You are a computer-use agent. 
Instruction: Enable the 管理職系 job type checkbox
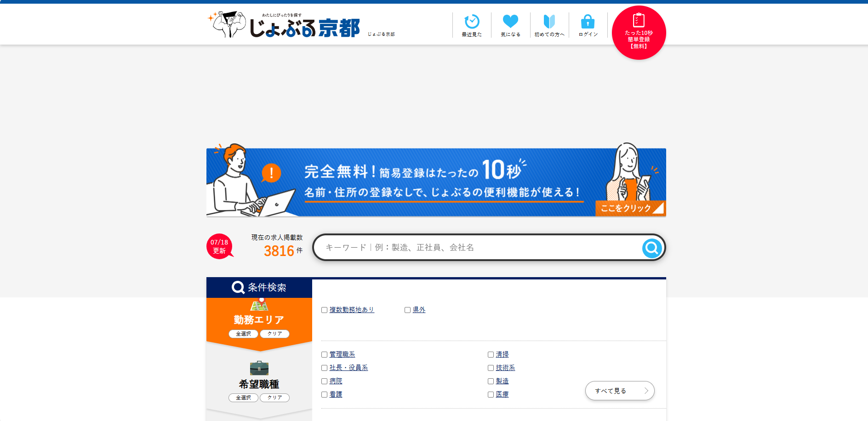click(325, 355)
